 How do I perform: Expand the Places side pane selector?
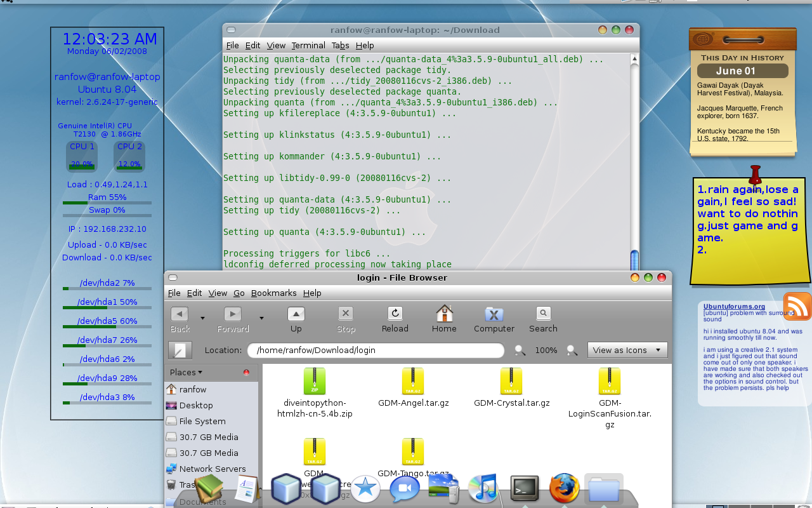tap(186, 372)
